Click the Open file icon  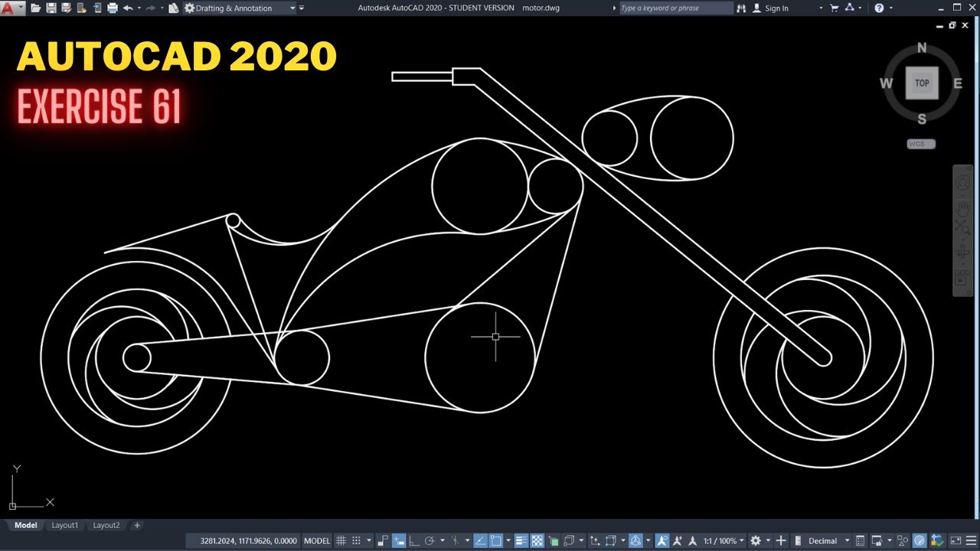click(36, 8)
